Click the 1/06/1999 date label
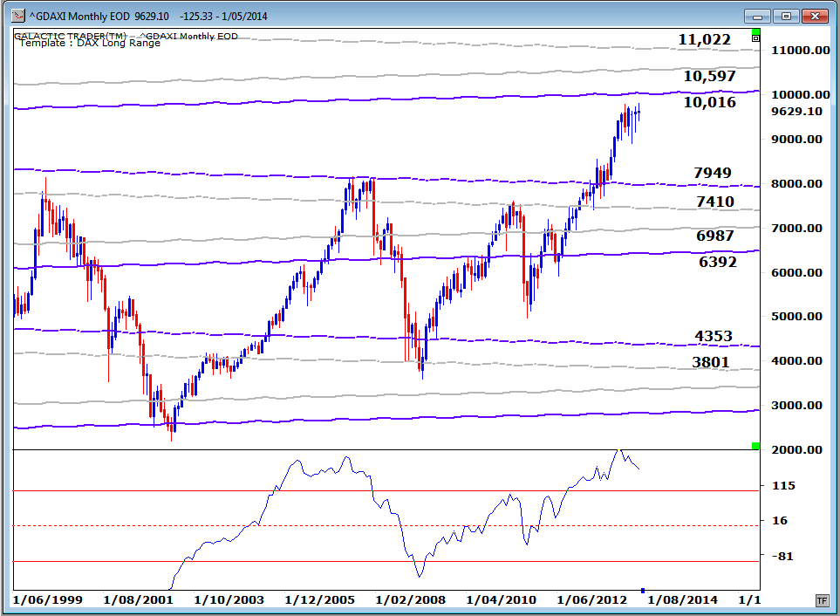The width and height of the screenshot is (840, 616). click(x=48, y=600)
